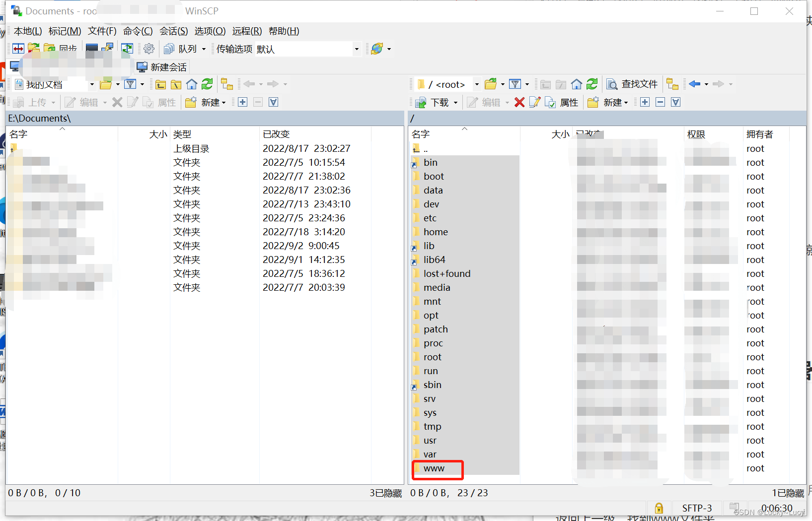This screenshot has height=521, width=812.
Task: Click the 新建会话 new session tab
Action: [x=162, y=67]
